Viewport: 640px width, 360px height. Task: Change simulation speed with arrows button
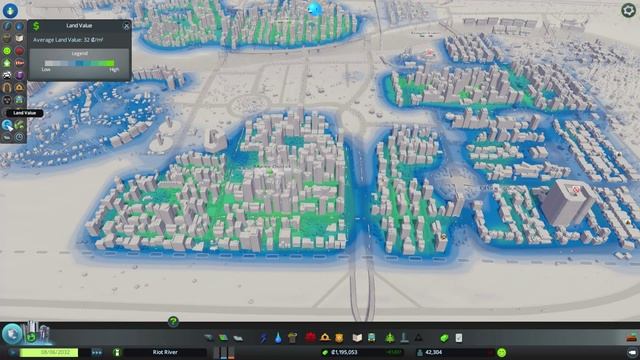(x=97, y=352)
